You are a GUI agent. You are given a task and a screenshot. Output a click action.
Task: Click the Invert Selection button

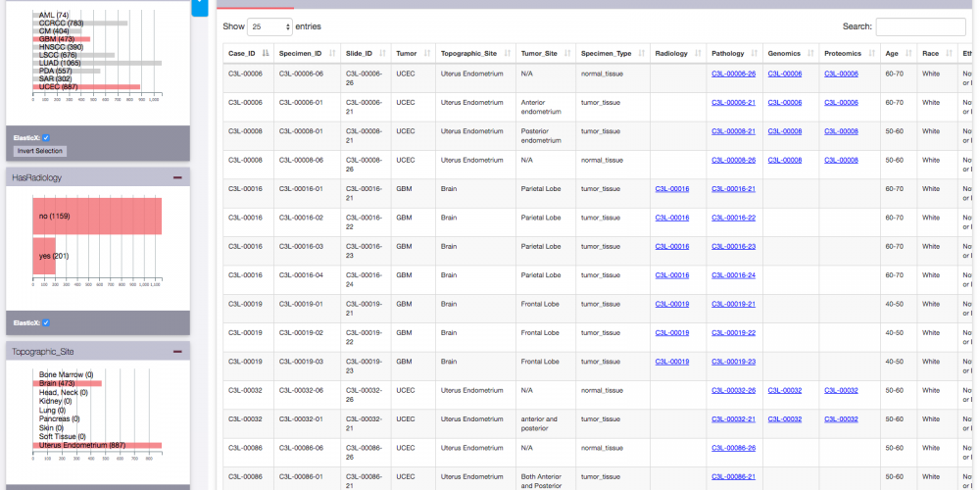[x=40, y=151]
